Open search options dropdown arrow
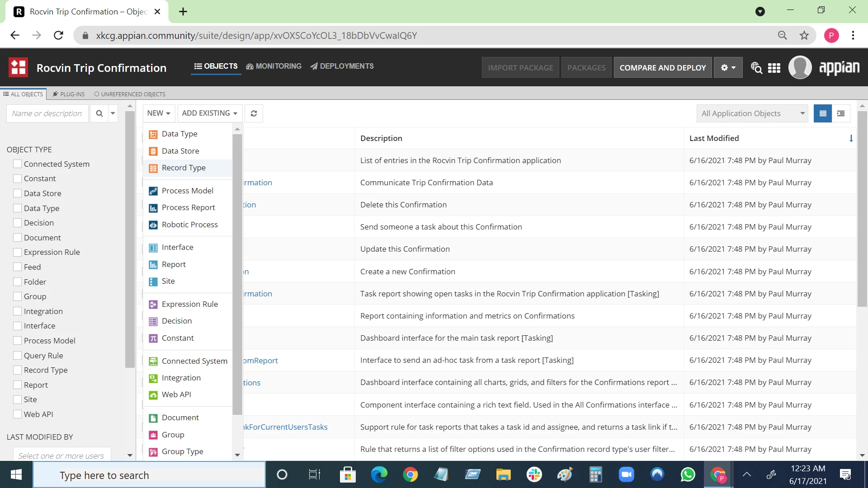868x488 pixels. tap(113, 113)
